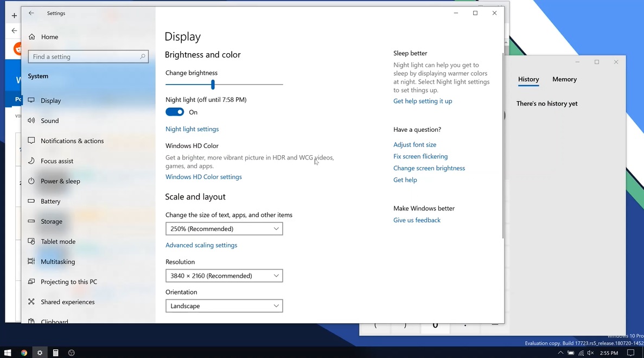The height and width of the screenshot is (358, 644).
Task: Open Windows HD Color settings link
Action: (x=203, y=177)
